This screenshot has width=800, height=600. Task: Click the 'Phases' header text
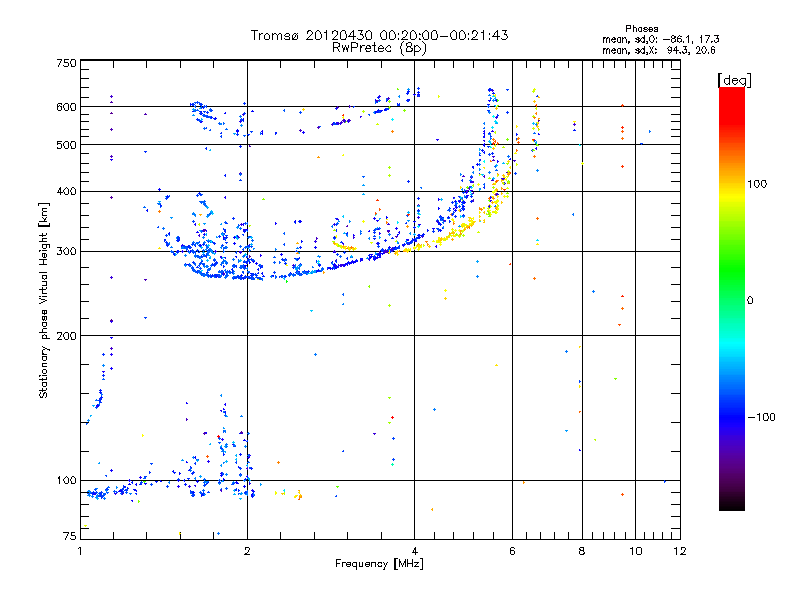pyautogui.click(x=641, y=29)
